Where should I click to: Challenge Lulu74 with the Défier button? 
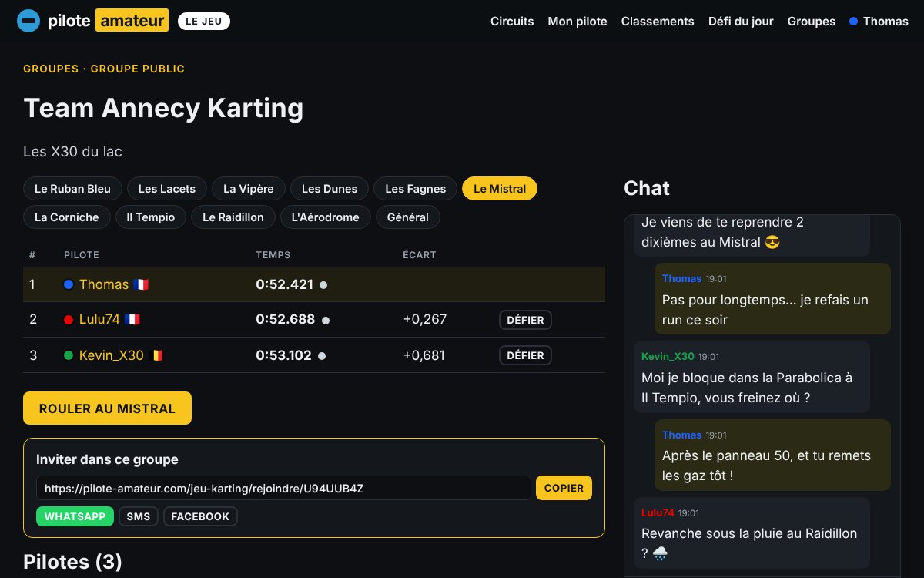[x=526, y=320]
